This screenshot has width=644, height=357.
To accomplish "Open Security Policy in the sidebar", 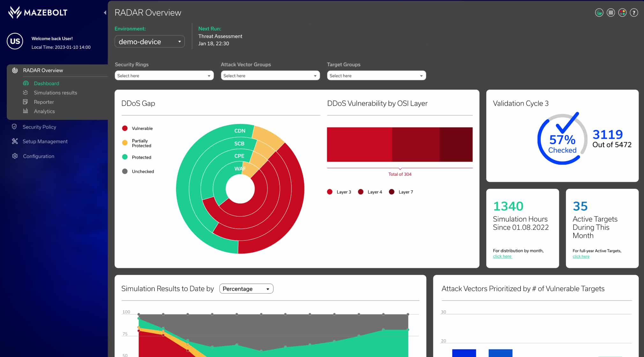I will coord(39,127).
